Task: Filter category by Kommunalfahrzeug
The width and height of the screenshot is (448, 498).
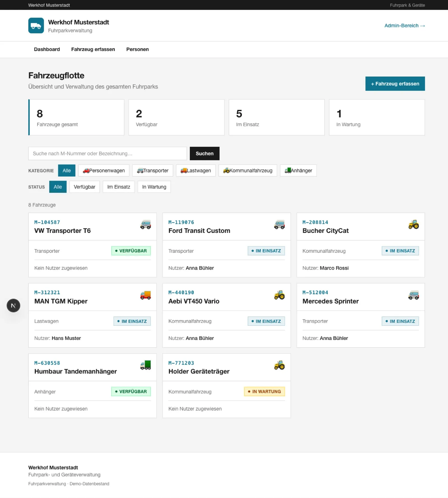Action: [248, 170]
